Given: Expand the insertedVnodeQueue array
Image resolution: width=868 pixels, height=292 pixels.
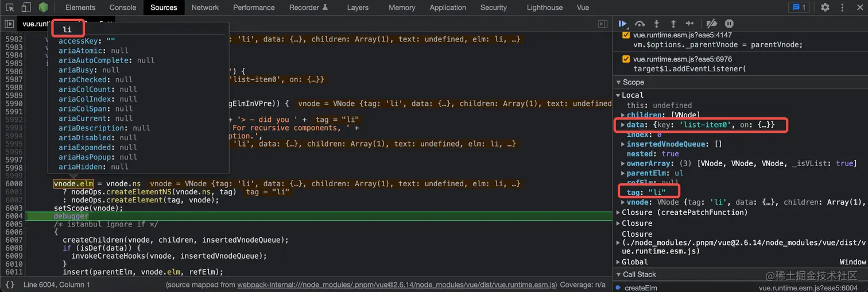Looking at the screenshot, I should pyautogui.click(x=623, y=144).
